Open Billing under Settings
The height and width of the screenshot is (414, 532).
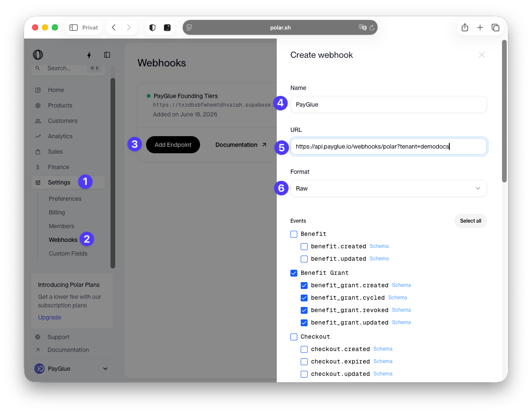(x=57, y=212)
